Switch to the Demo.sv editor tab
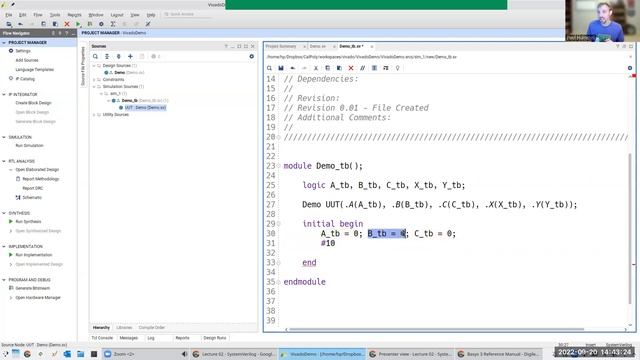 318,47
